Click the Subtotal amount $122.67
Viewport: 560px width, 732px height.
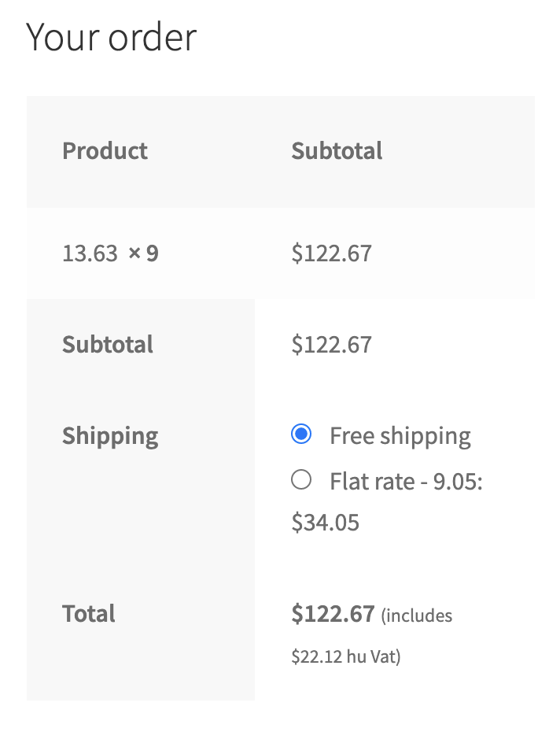click(332, 344)
